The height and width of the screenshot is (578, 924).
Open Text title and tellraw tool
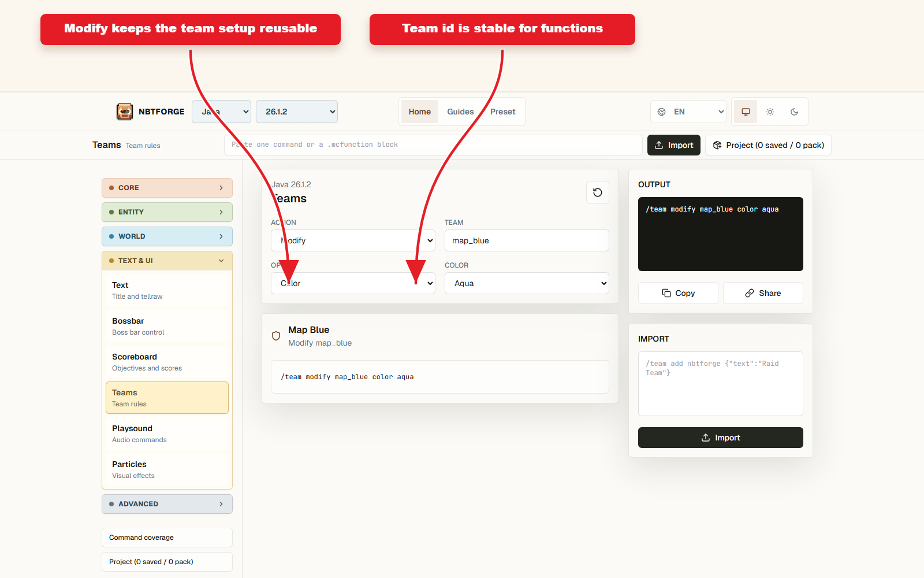(x=167, y=290)
